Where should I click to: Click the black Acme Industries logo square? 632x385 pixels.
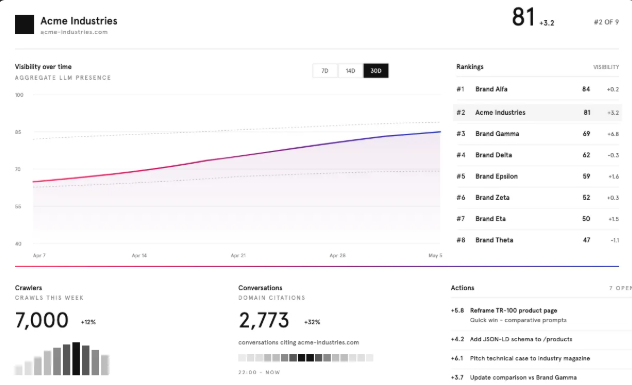coord(24,25)
